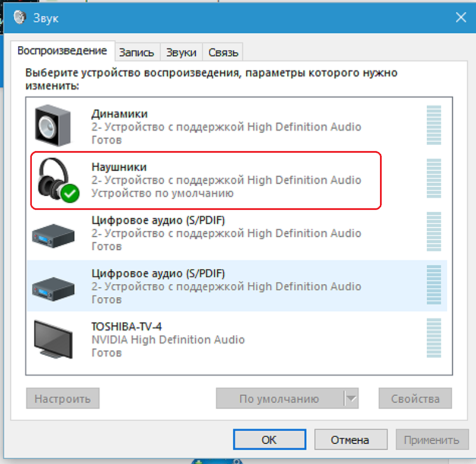Select the Наушники headphones icon
The height and width of the screenshot is (464, 476).
(58, 180)
